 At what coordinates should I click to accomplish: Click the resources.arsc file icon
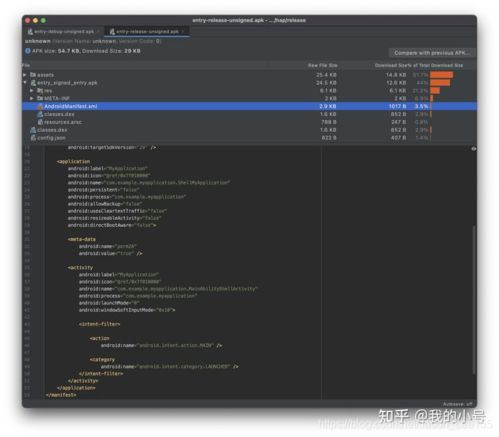coord(40,122)
